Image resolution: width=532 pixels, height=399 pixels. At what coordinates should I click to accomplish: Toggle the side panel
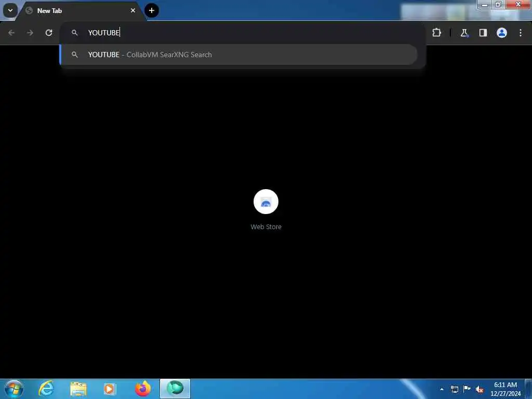point(483,33)
